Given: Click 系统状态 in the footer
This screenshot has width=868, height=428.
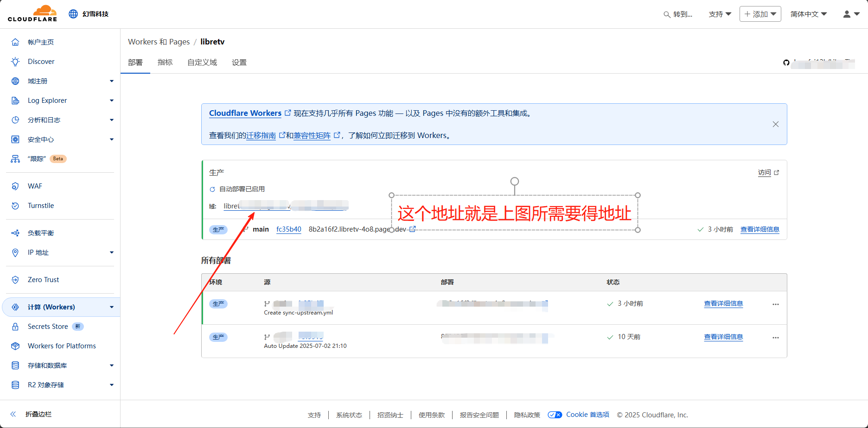Looking at the screenshot, I should pos(349,415).
